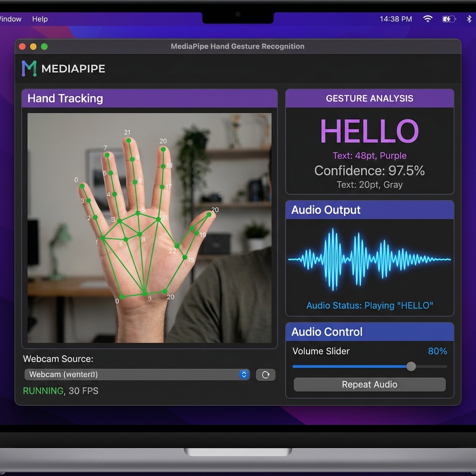The width and height of the screenshot is (476, 476).
Task: Click Audio Status: Playing "HELLO" text
Action: tap(370, 305)
